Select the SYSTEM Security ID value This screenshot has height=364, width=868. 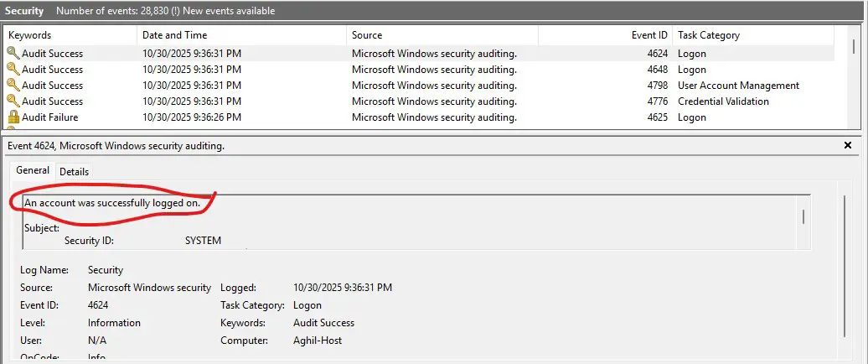point(203,241)
